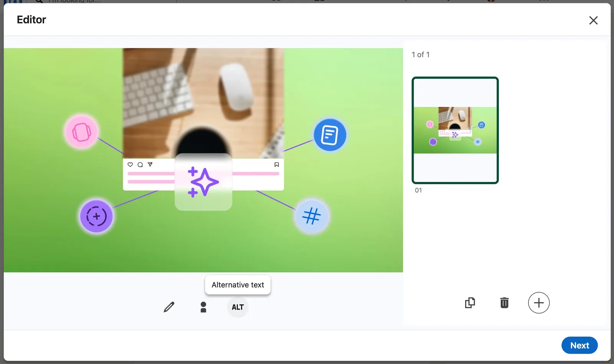Open the tag people tool

tap(203, 307)
